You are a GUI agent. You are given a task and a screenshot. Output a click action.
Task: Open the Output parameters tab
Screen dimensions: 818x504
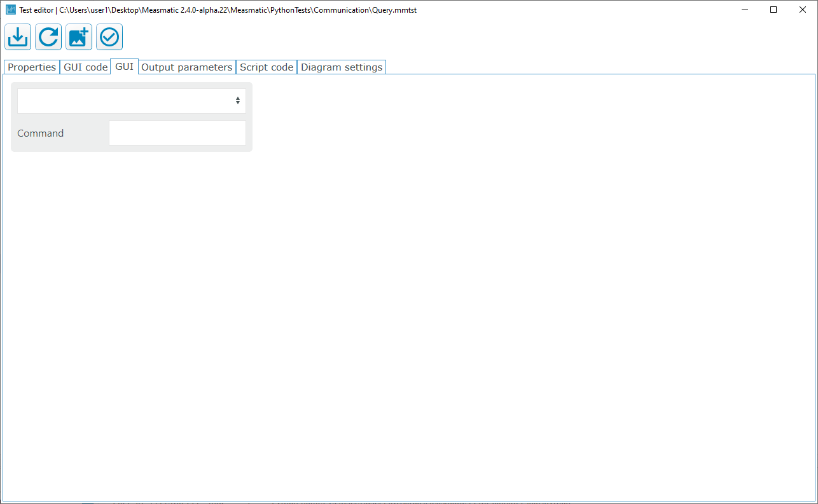[x=186, y=67]
